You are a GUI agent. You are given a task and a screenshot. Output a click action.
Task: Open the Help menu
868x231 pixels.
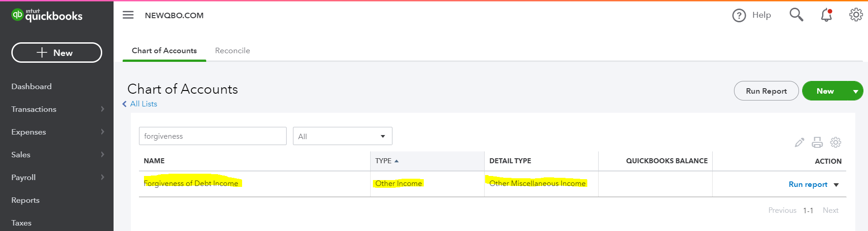tap(752, 15)
